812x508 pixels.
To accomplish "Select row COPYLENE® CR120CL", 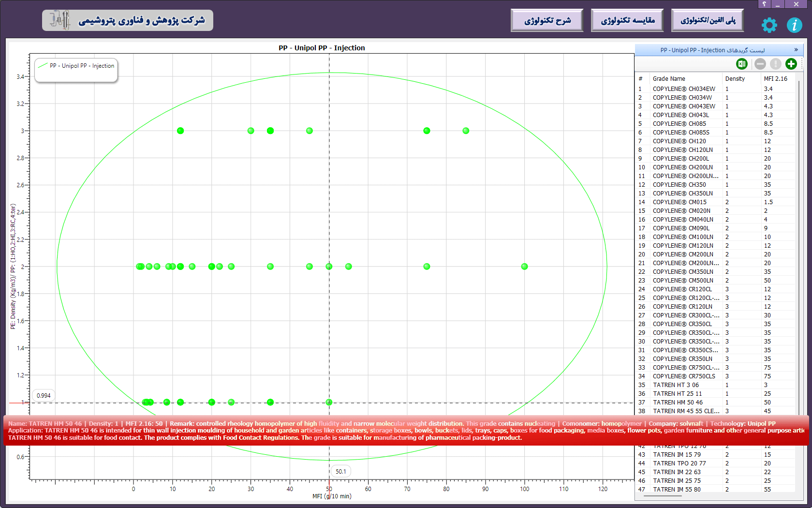I will tap(715, 289).
